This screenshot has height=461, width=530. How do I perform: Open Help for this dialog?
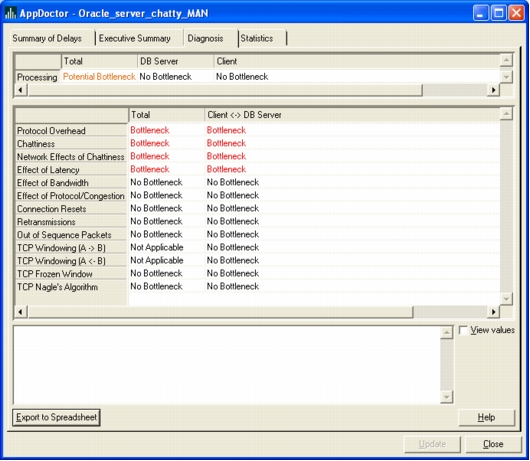[x=486, y=417]
